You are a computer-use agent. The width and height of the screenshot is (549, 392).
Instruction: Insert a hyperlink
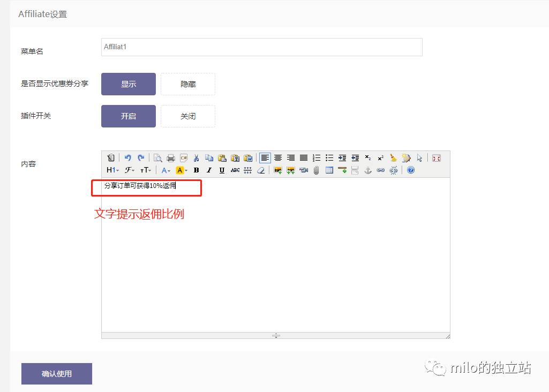[381, 170]
